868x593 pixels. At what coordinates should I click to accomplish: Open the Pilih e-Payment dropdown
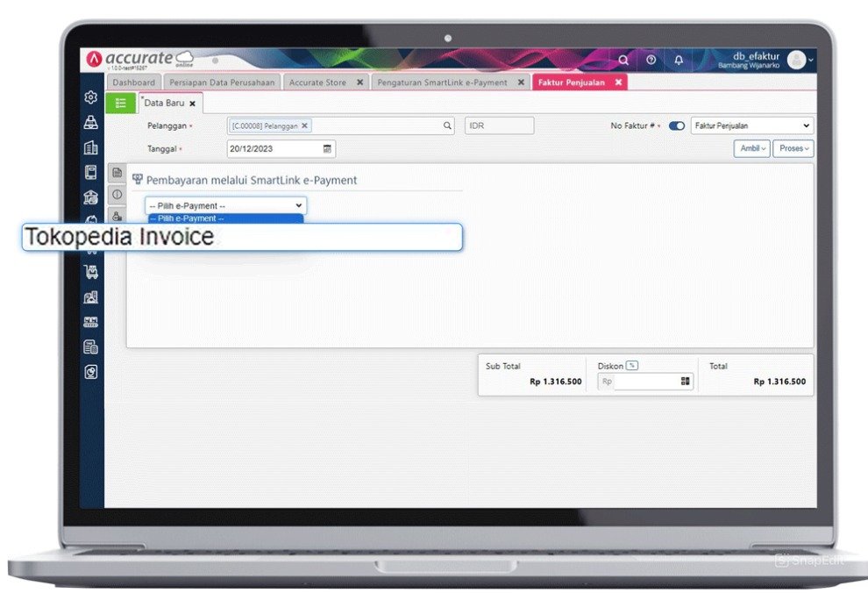[x=225, y=205]
